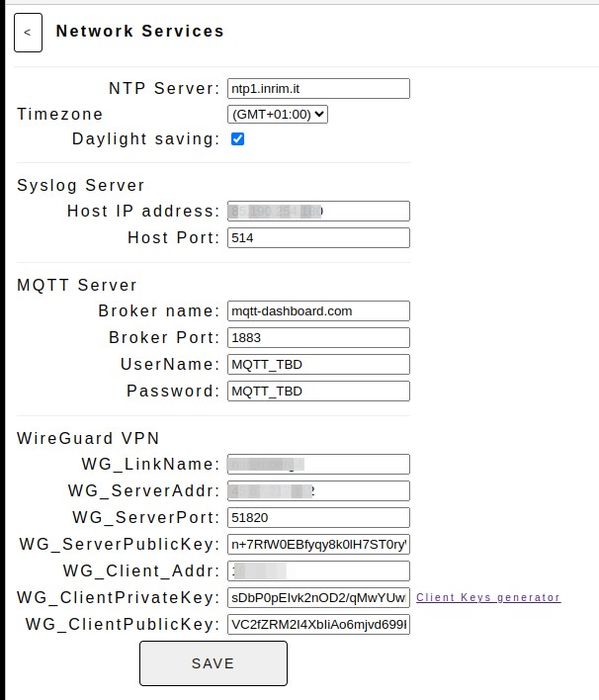Click the Broker Port field showing 1883

(x=318, y=337)
